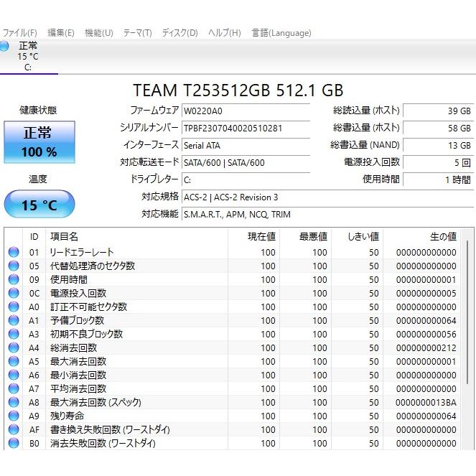Click status orb for 05 代替処理済のセクタ数
This screenshot has height=476, width=476.
tap(14, 266)
